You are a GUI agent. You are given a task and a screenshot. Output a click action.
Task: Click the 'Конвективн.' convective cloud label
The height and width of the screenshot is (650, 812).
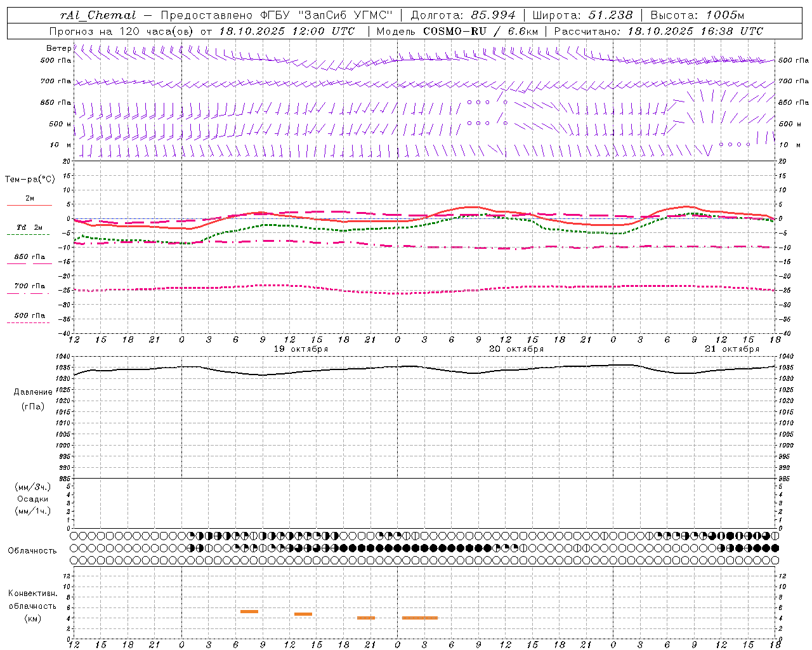tap(33, 594)
